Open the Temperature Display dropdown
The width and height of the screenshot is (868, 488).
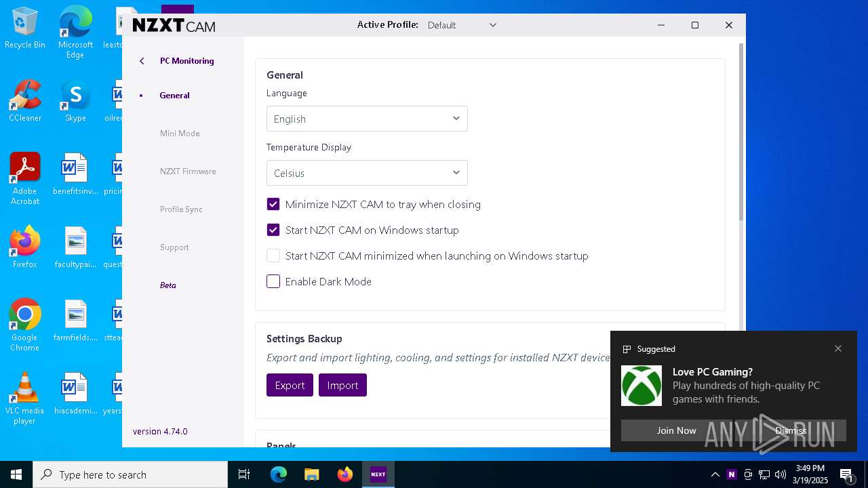pyautogui.click(x=367, y=173)
